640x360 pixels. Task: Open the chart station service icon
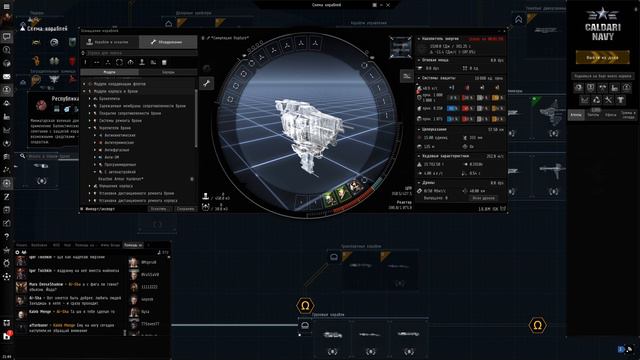point(584,100)
